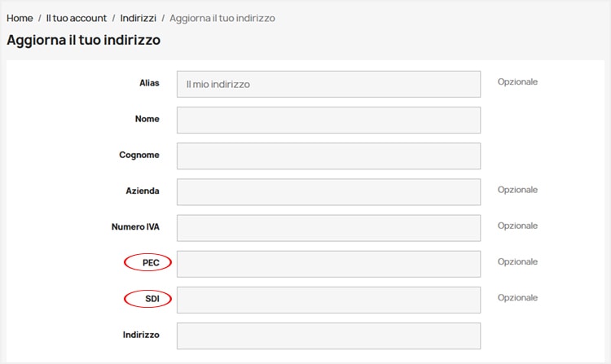
Task: Click the Alias field label
Action: coord(149,83)
